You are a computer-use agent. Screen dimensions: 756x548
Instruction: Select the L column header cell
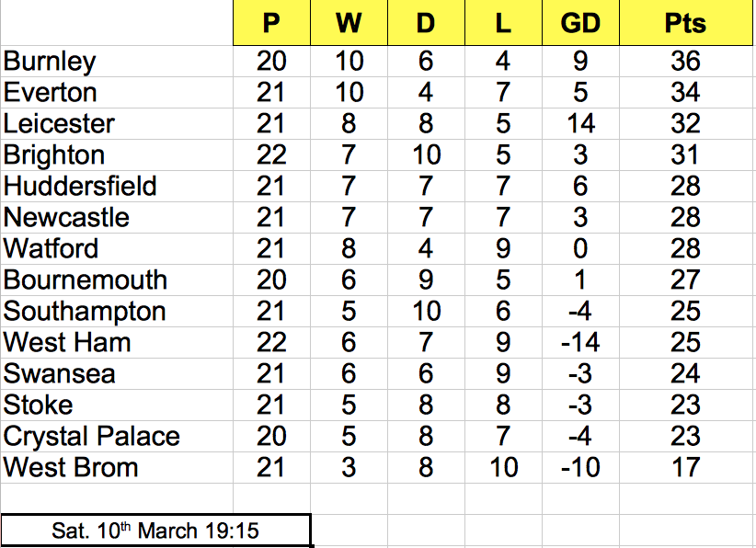pyautogui.click(x=503, y=23)
